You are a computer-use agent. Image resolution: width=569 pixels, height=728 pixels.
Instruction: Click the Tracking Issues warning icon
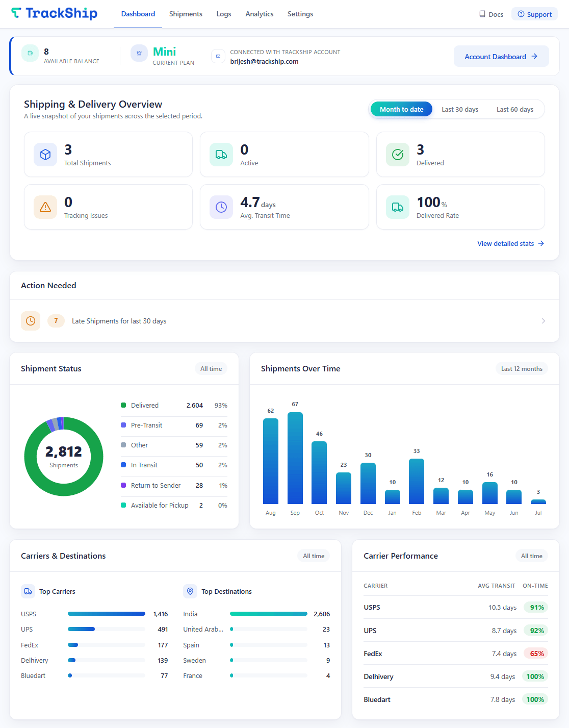click(x=45, y=207)
